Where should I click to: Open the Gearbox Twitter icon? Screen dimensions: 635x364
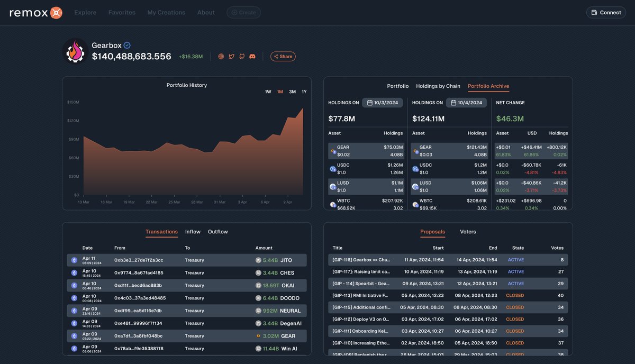pyautogui.click(x=231, y=56)
